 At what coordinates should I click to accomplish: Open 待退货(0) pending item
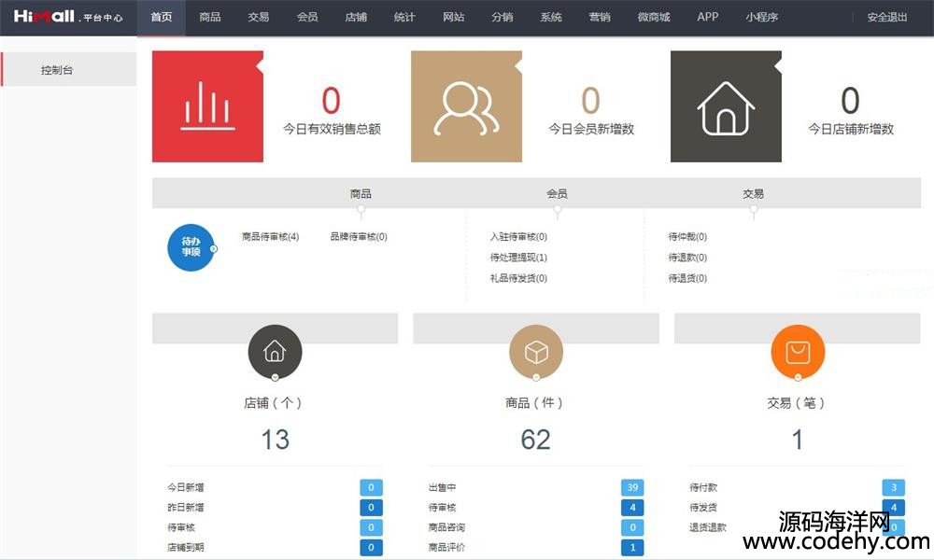(x=687, y=278)
